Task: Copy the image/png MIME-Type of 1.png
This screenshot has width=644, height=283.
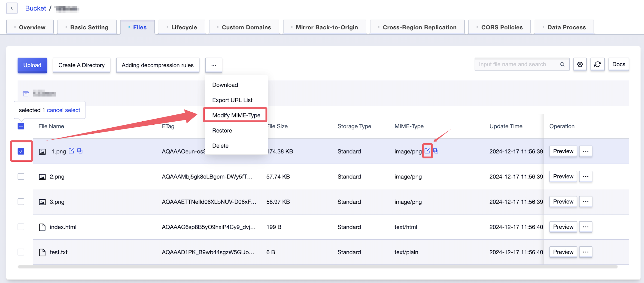Action: click(x=435, y=151)
